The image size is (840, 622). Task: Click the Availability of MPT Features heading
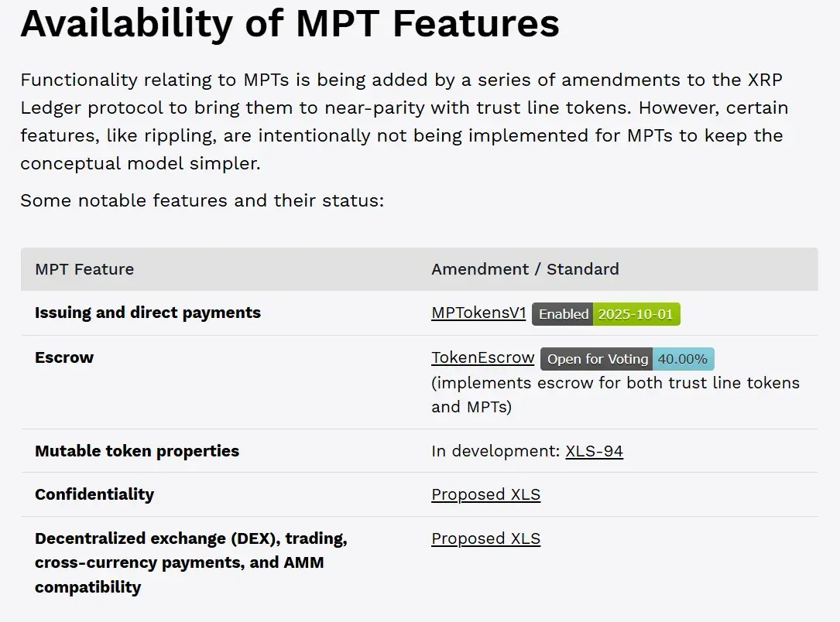(x=290, y=23)
